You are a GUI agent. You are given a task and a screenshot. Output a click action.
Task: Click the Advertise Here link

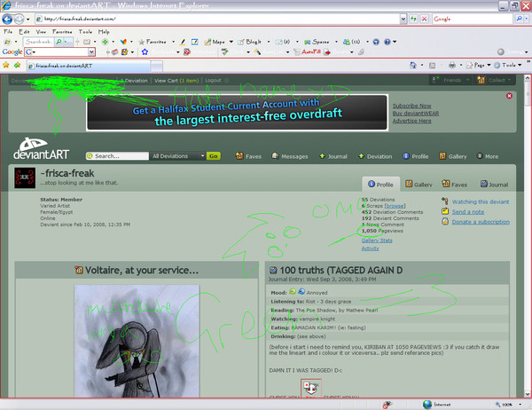pyautogui.click(x=411, y=121)
